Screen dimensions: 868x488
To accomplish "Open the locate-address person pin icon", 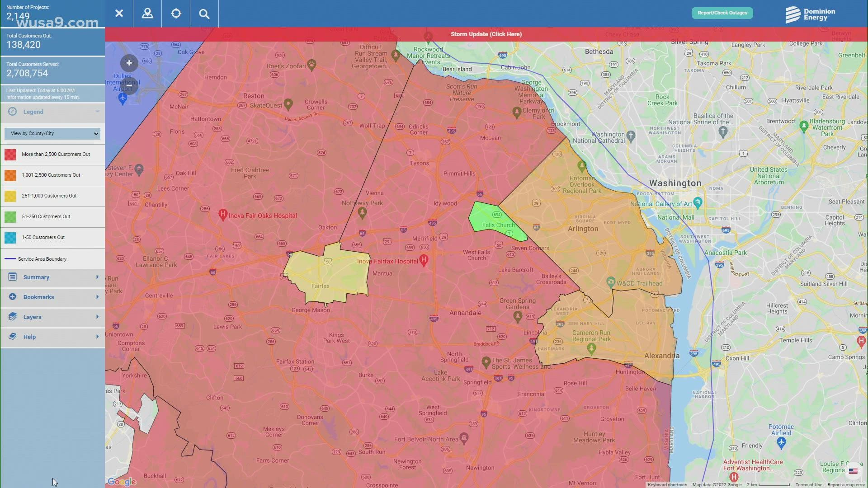I will [147, 14].
